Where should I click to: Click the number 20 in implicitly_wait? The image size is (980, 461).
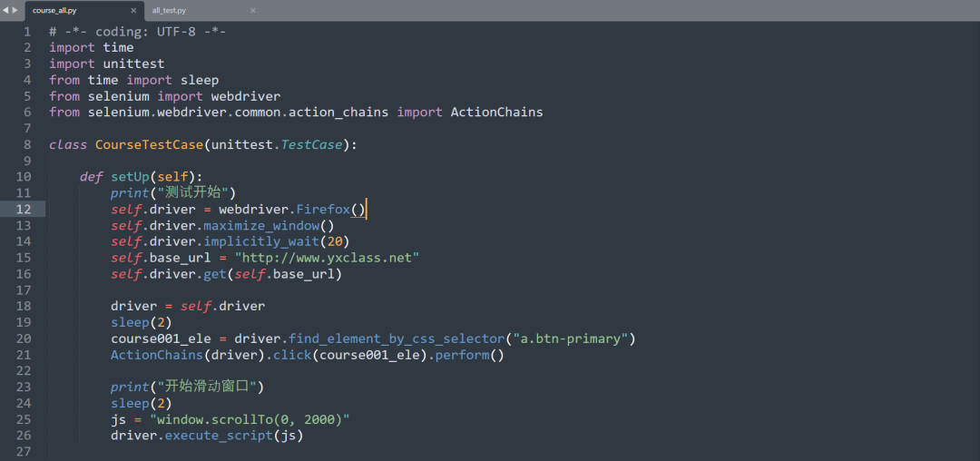click(334, 241)
